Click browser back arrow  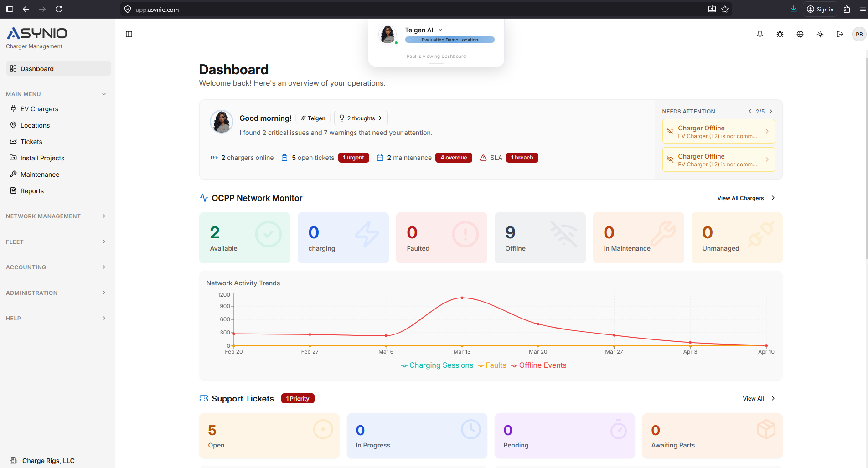tap(26, 9)
